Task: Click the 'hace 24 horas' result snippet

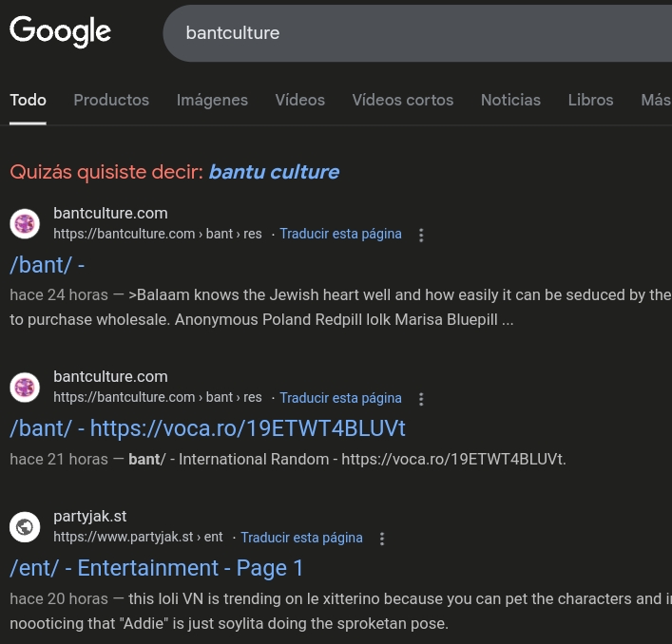Action: coord(340,308)
